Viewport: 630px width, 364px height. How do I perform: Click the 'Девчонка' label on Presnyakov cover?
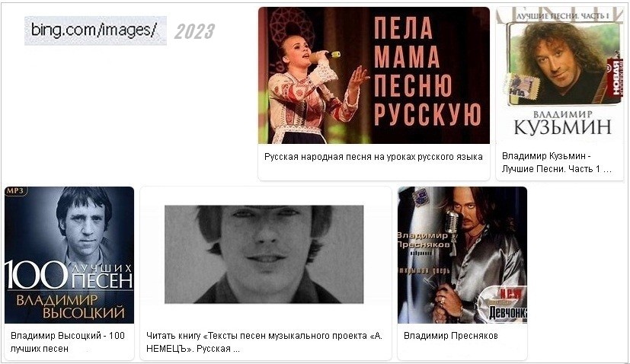click(507, 313)
